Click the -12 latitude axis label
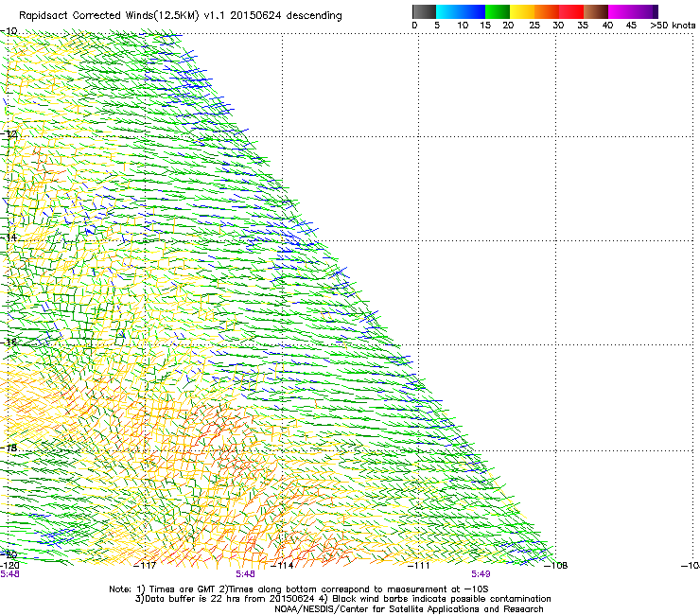The image size is (700, 615). (x=9, y=134)
